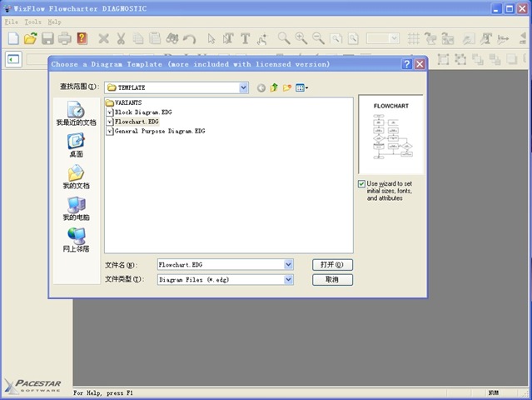The image size is (532, 400).
Task: Click the Copy toolbar icon
Action: click(137, 38)
